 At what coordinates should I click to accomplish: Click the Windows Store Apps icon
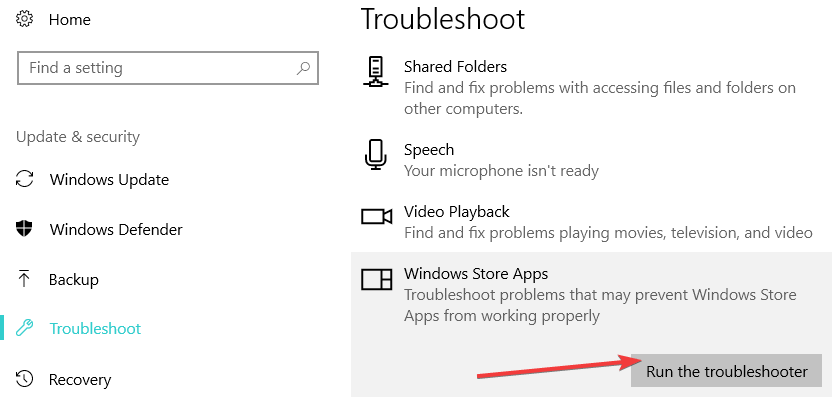coord(376,280)
